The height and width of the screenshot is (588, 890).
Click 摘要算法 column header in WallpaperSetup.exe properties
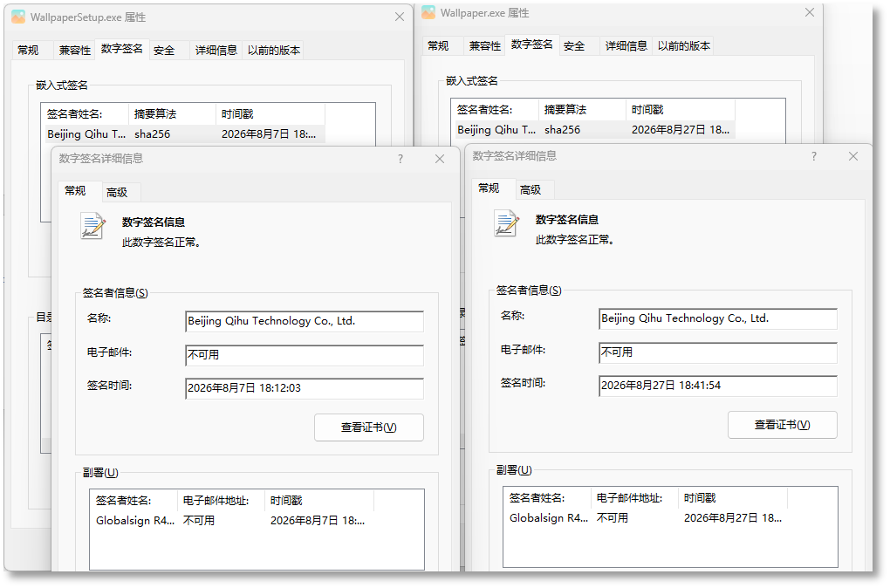coord(173,114)
